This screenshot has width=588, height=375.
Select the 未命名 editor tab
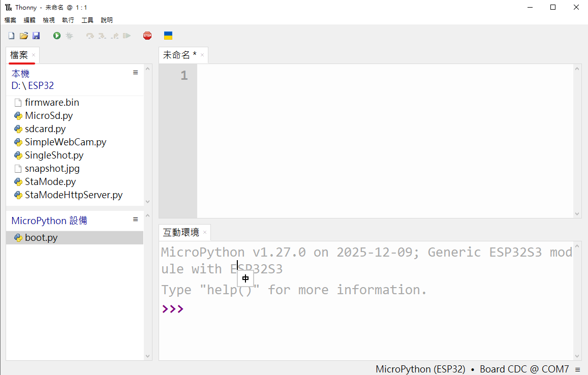[x=179, y=55]
